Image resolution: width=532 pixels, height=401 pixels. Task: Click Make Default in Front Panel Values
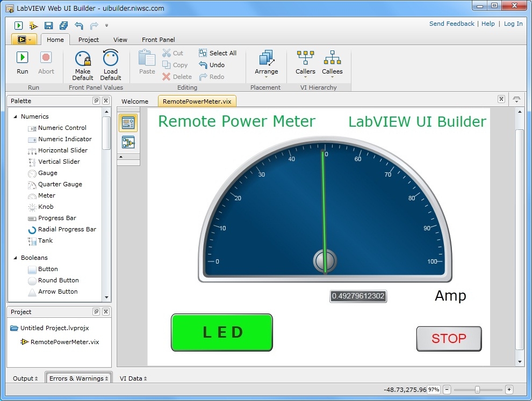coord(83,65)
